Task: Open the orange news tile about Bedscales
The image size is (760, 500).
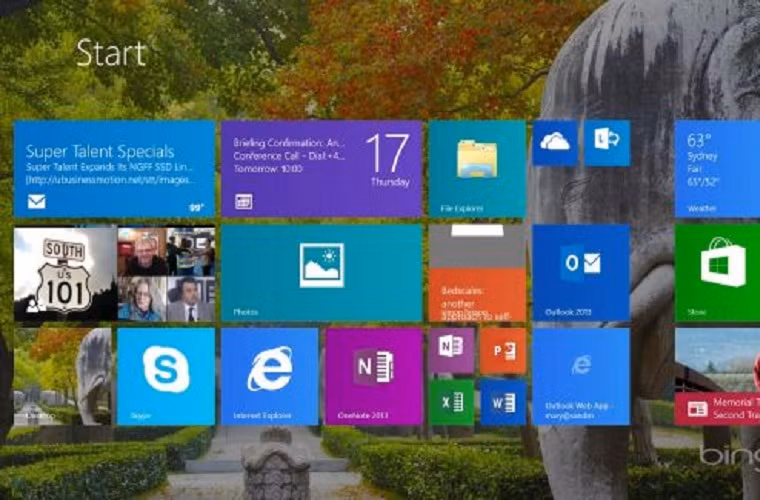Action: [477, 273]
